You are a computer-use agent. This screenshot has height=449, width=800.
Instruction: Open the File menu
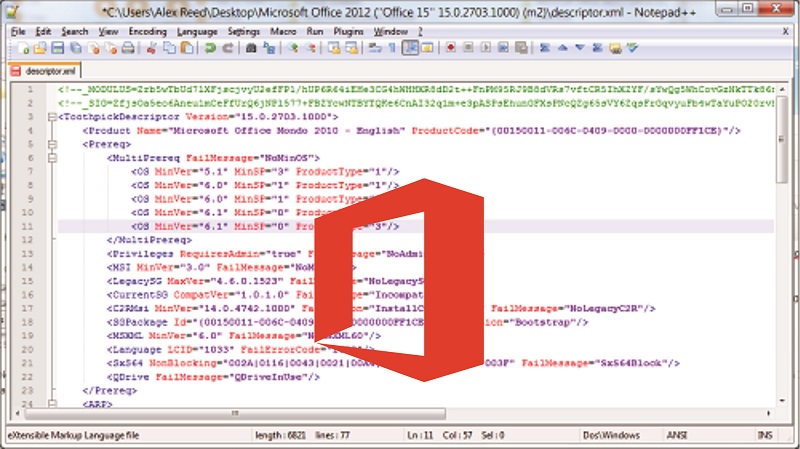pyautogui.click(x=18, y=32)
